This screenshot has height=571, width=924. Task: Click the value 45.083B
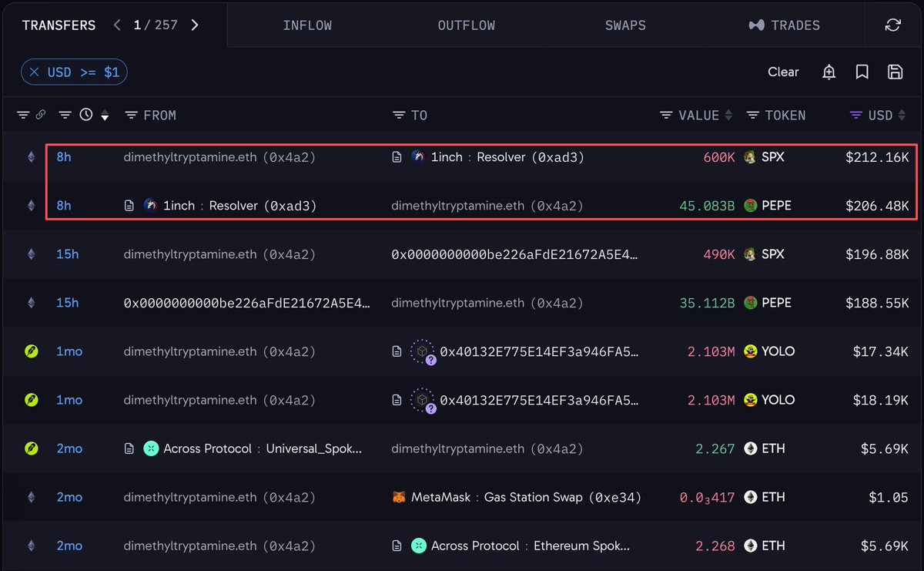[707, 206]
